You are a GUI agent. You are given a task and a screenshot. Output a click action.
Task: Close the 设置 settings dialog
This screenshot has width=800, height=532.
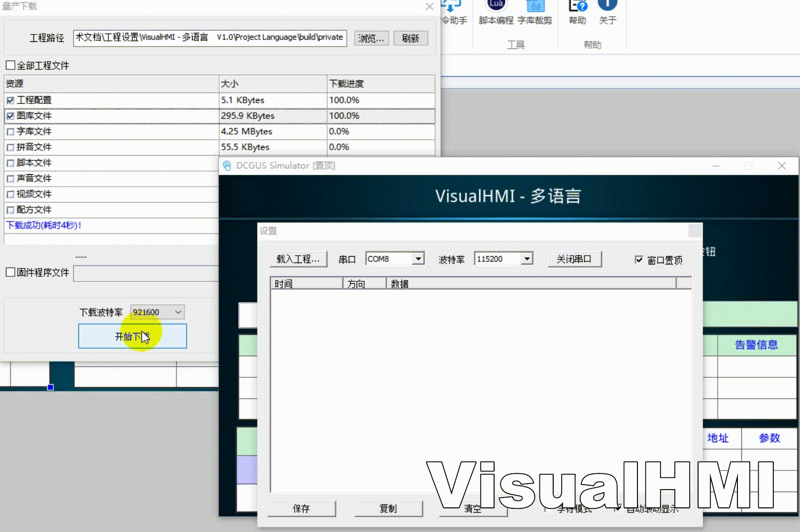(x=695, y=231)
